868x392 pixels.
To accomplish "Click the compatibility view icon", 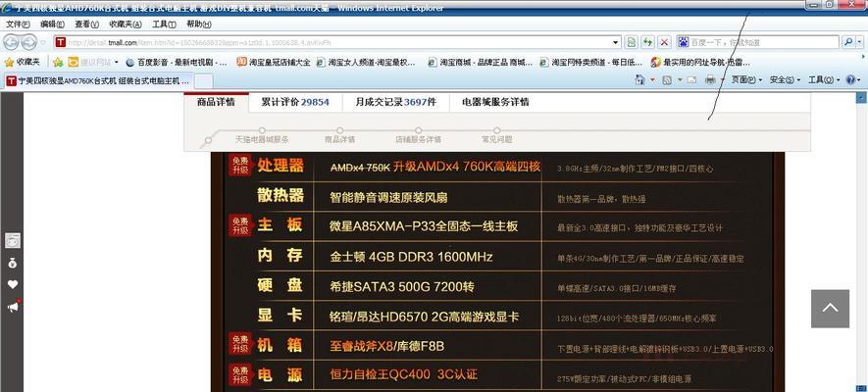I will click(631, 42).
